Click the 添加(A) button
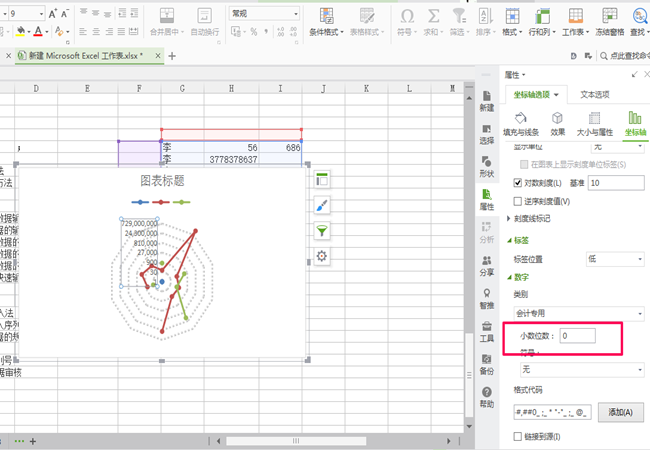This screenshot has width=650, height=450. tap(621, 412)
